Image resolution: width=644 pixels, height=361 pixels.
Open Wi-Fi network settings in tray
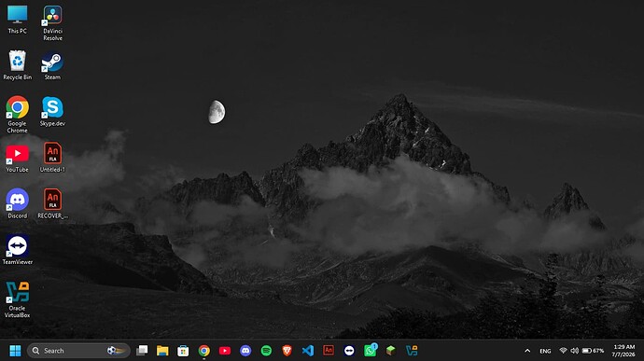click(x=563, y=351)
